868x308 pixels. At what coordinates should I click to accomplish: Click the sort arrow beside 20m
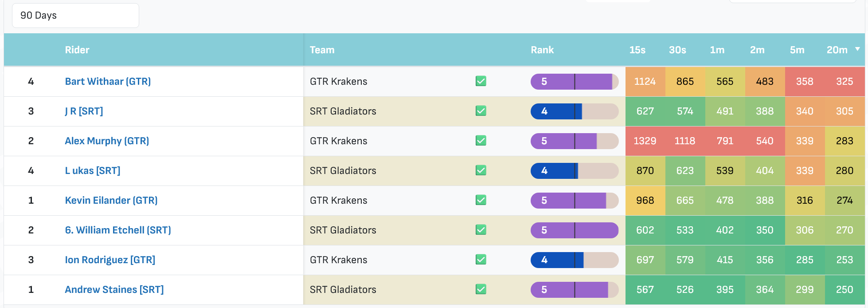pyautogui.click(x=857, y=49)
